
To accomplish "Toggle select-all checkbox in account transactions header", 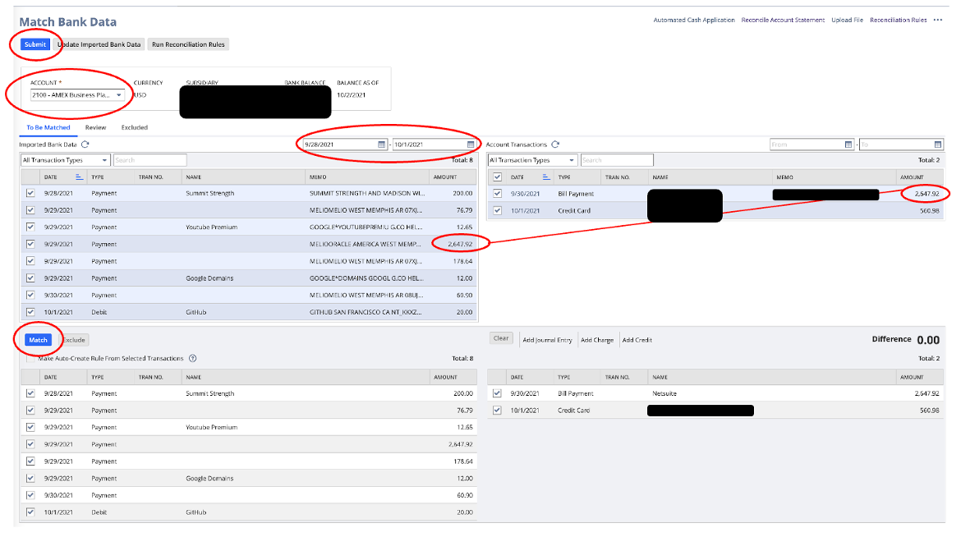I will tap(497, 177).
